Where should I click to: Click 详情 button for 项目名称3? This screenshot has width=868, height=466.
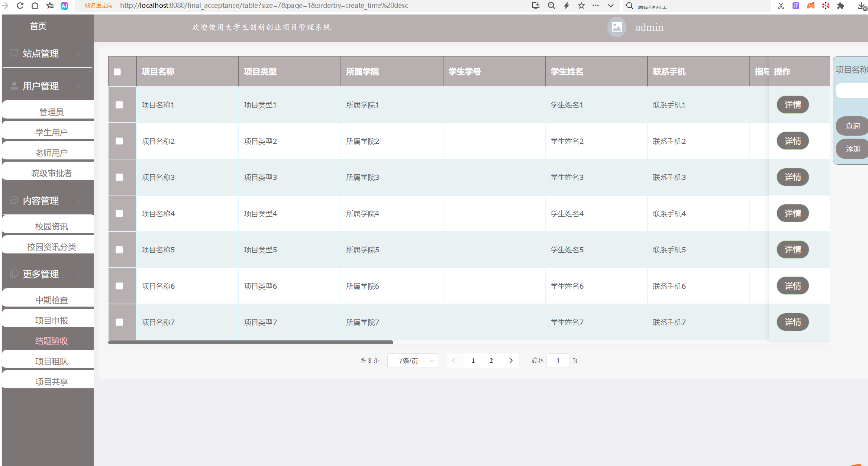(793, 177)
